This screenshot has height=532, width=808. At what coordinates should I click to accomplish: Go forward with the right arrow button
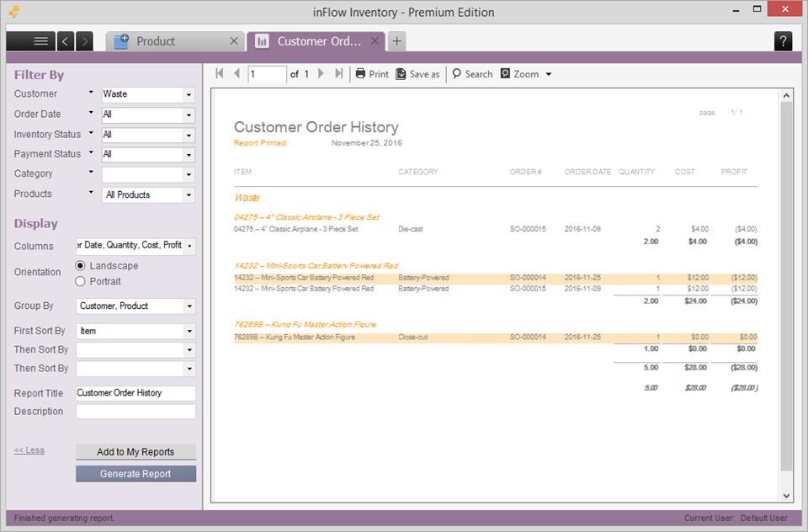click(x=84, y=41)
